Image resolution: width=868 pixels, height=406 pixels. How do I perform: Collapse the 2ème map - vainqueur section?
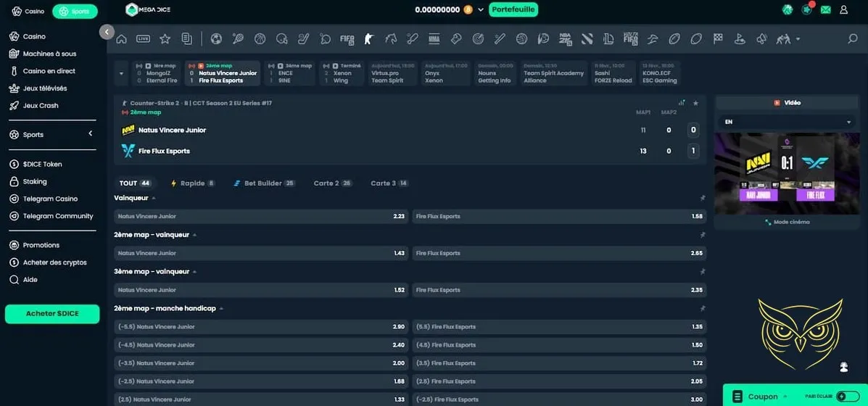pos(194,235)
